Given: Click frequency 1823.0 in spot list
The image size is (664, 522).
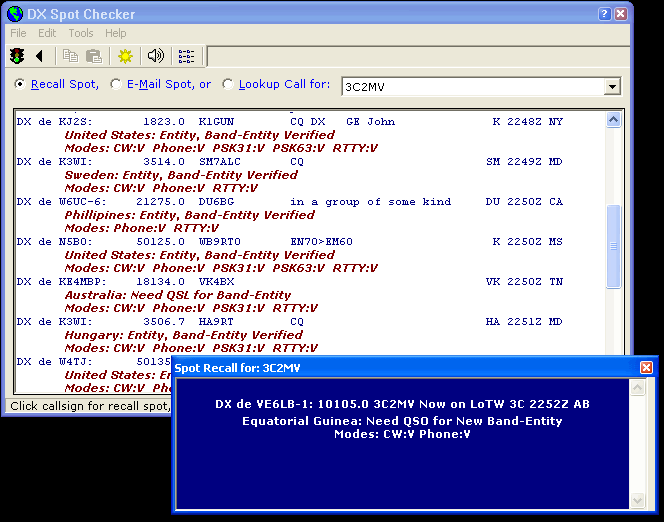Looking at the screenshot, I should [163, 122].
